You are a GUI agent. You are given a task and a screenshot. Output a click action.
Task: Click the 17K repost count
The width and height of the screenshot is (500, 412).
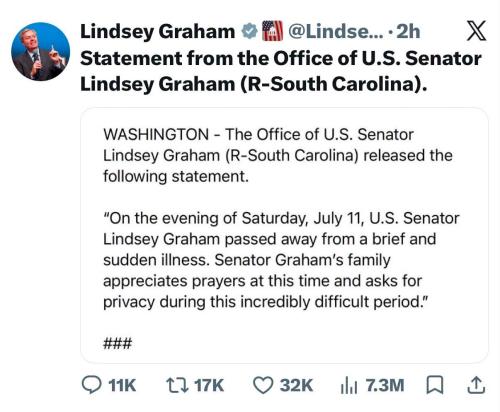pos(209,385)
